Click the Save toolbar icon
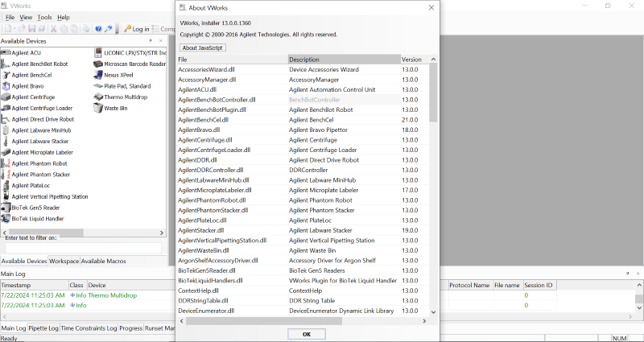This screenshot has height=342, width=644. pos(31,29)
